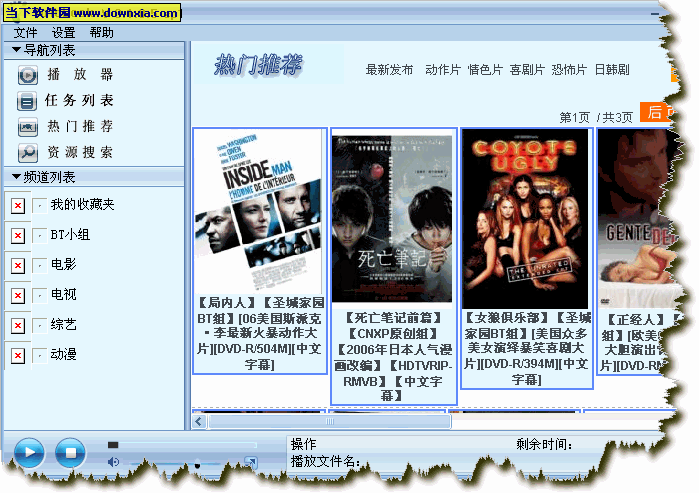Viewport: 699px width, 493px height.
Task: Click the red X icon beside BT小组
Action: tap(18, 235)
